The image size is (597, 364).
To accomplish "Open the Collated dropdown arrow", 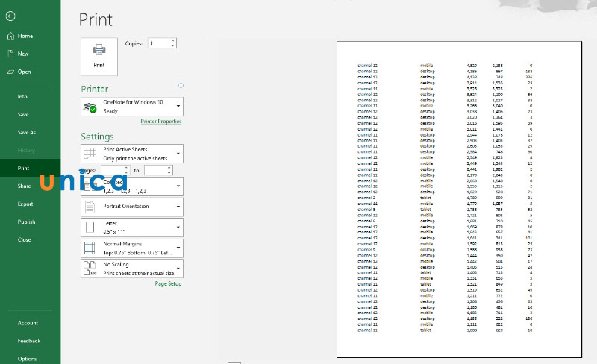I will 178,186.
